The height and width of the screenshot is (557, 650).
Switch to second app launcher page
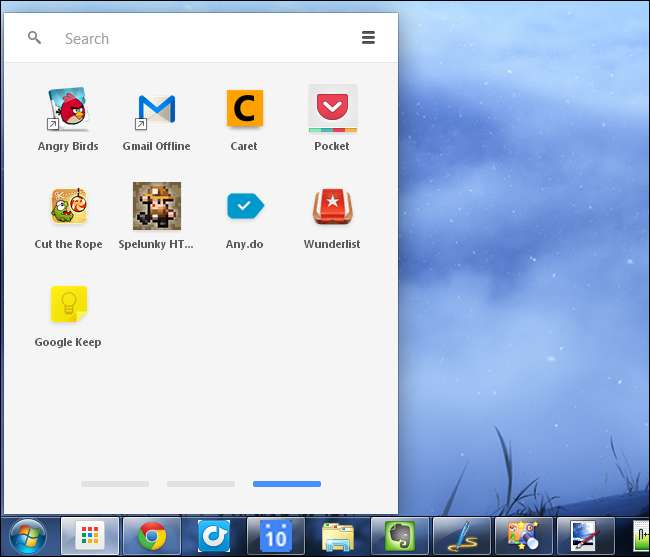point(201,484)
